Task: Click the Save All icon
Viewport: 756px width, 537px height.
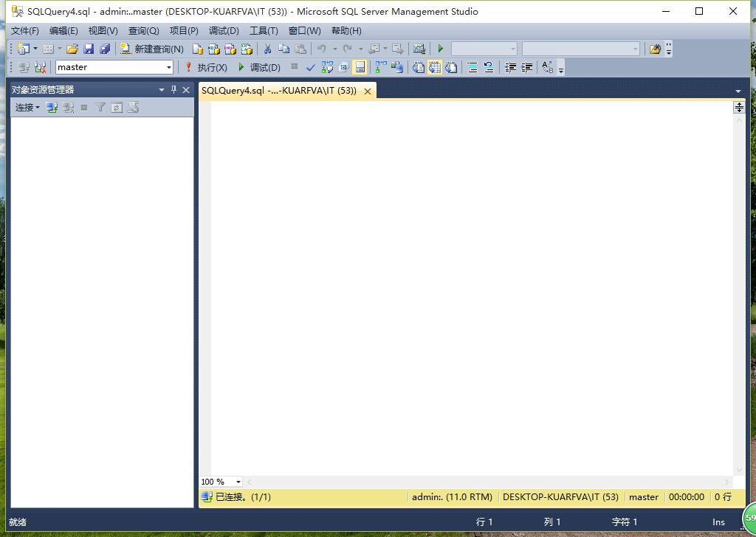Action: click(x=105, y=49)
